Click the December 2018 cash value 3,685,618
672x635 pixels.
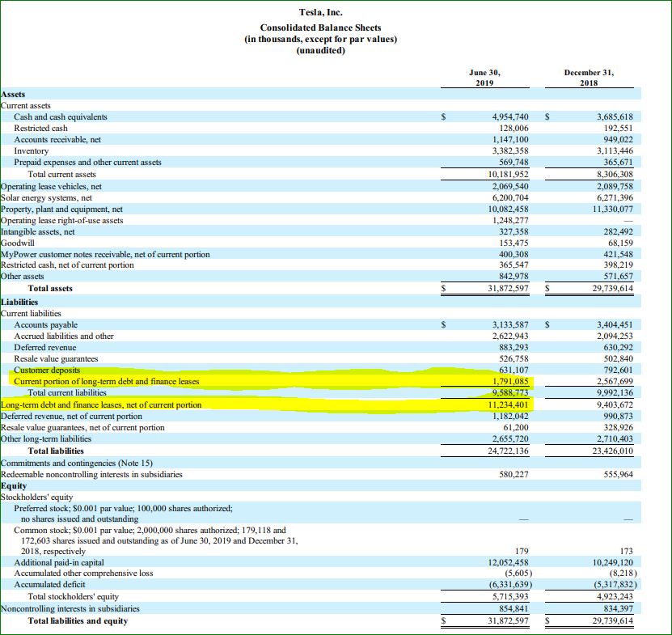(615, 116)
